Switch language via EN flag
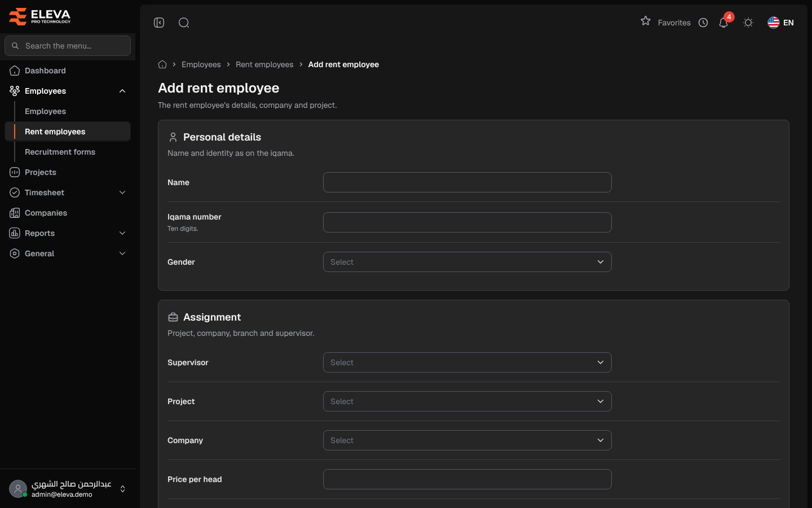The height and width of the screenshot is (508, 812). click(780, 23)
